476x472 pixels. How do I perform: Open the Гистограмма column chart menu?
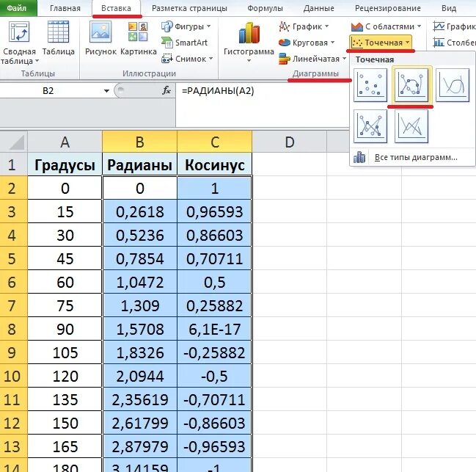(249, 41)
